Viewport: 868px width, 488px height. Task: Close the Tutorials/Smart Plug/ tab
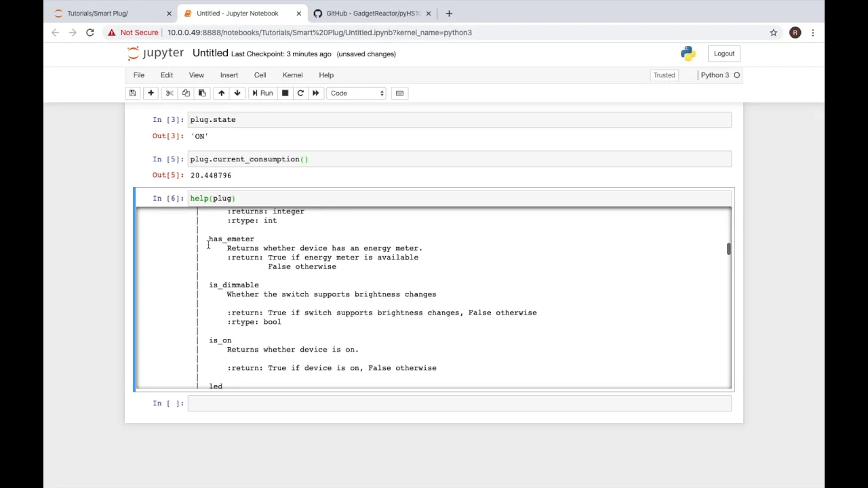click(169, 14)
